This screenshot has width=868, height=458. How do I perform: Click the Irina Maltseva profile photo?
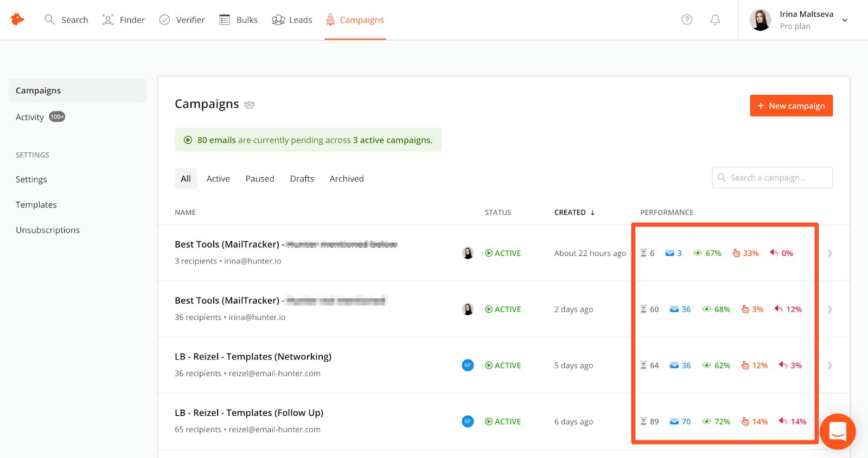[760, 20]
